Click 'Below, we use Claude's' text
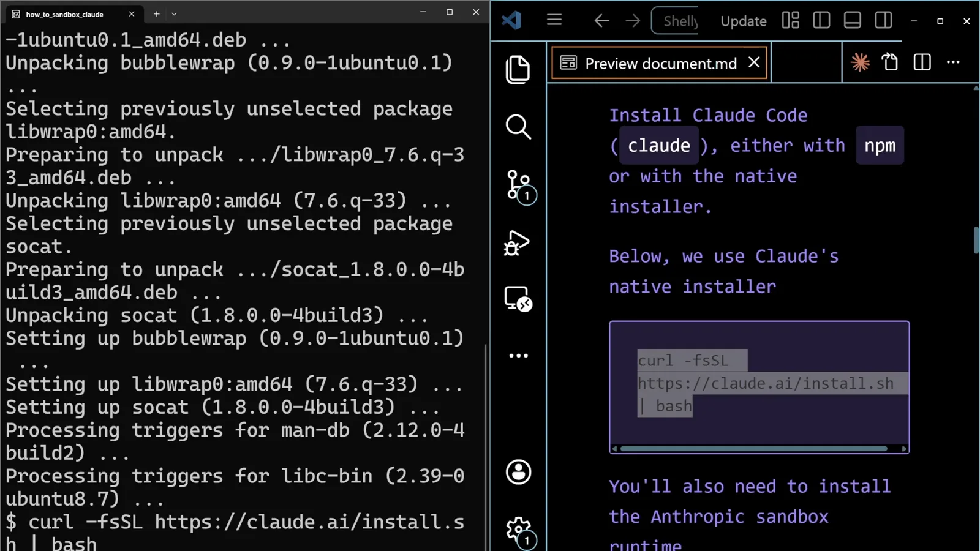This screenshot has width=980, height=551. (x=723, y=256)
